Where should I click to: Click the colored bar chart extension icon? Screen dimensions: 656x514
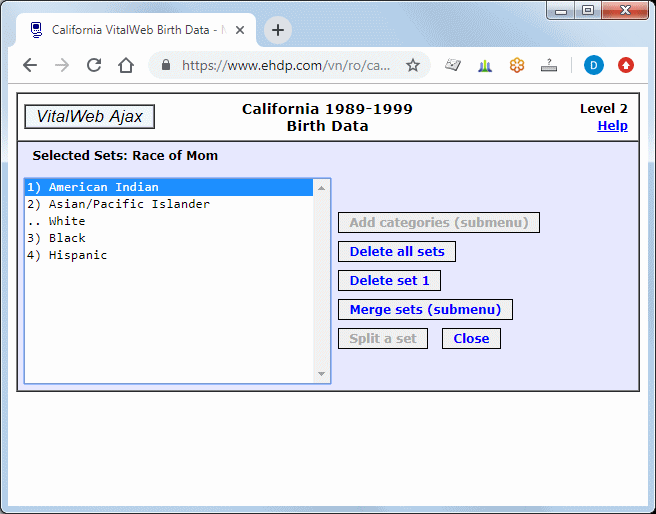click(x=485, y=65)
